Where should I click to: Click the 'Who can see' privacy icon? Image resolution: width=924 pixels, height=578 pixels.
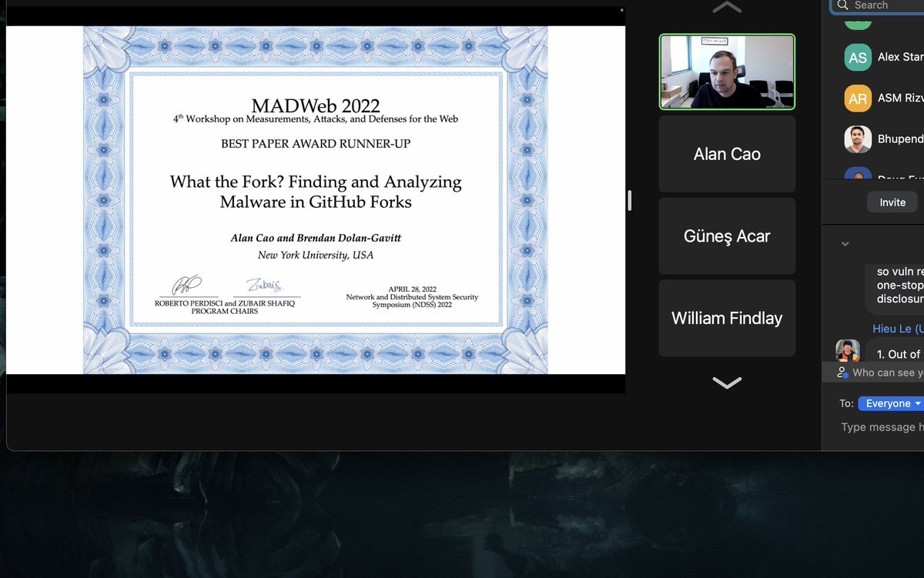(x=843, y=372)
